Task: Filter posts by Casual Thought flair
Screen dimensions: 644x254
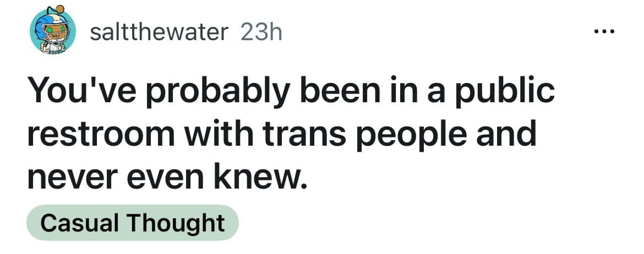Action: coord(133,223)
